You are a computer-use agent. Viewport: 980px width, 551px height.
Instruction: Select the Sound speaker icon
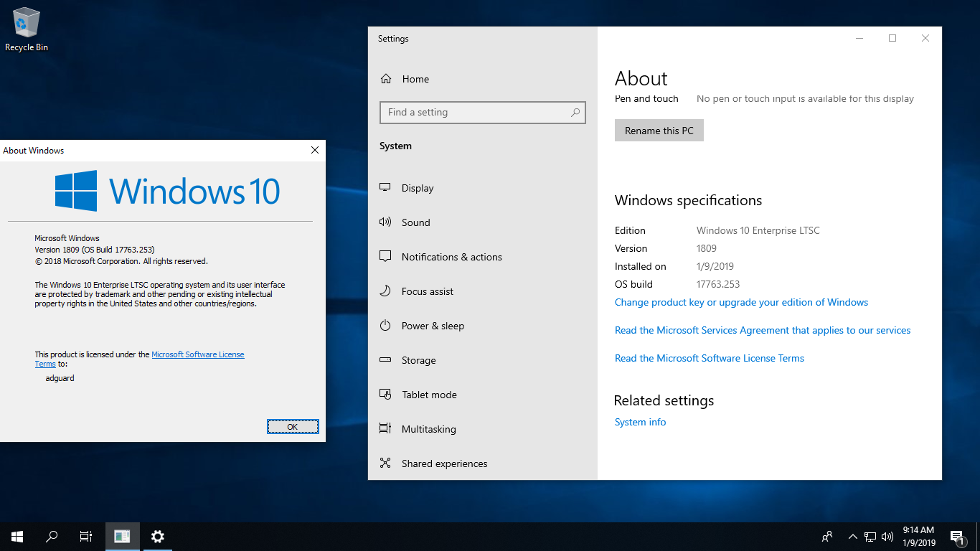pyautogui.click(x=385, y=222)
